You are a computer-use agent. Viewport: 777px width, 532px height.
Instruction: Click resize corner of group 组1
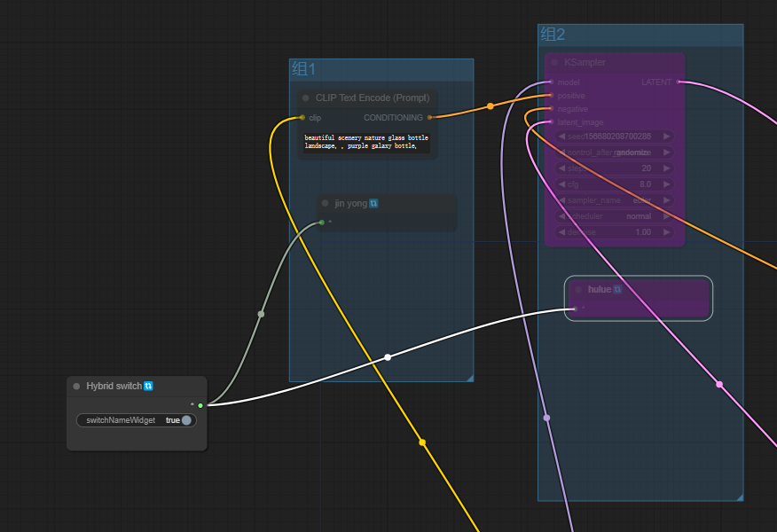click(470, 379)
